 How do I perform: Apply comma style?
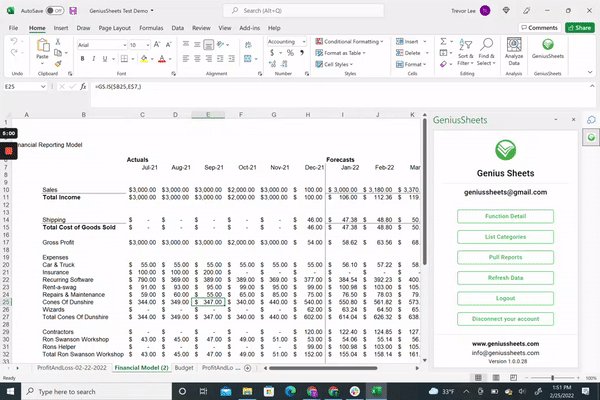point(302,53)
